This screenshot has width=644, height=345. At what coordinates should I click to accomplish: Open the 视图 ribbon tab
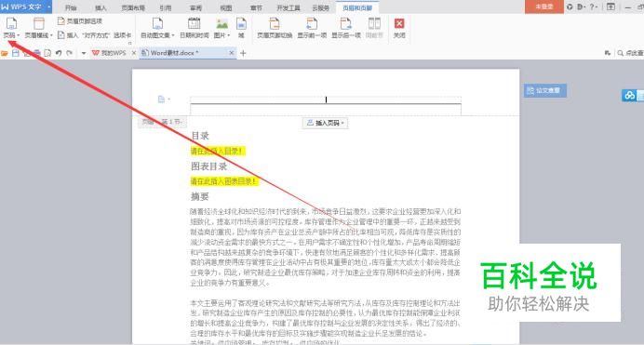point(226,7)
